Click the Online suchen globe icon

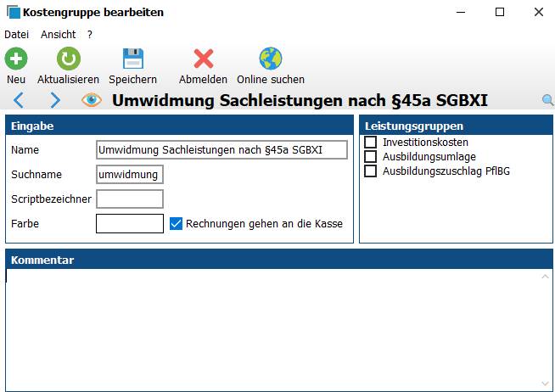coord(271,59)
